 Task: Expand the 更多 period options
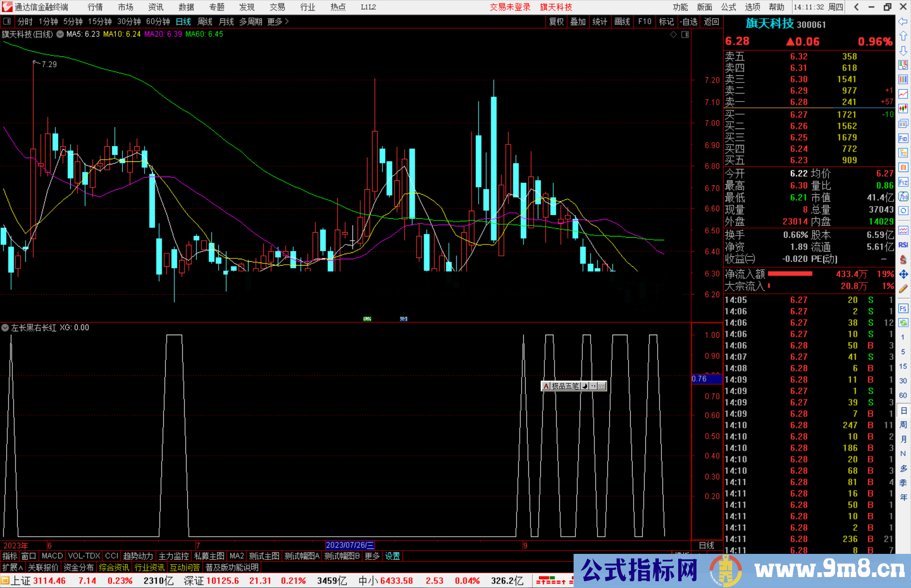(x=278, y=21)
